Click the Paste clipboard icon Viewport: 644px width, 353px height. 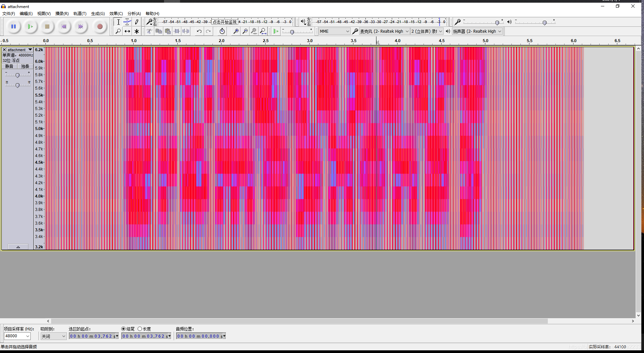[168, 31]
